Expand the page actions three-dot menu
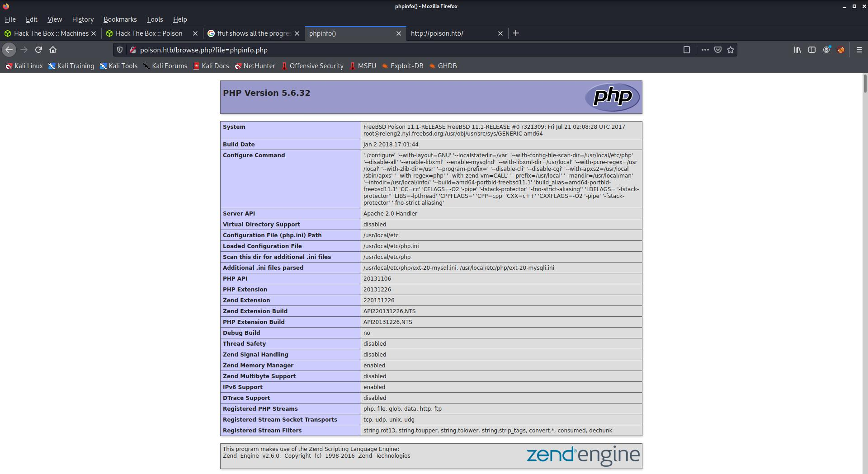868x474 pixels. tap(705, 50)
